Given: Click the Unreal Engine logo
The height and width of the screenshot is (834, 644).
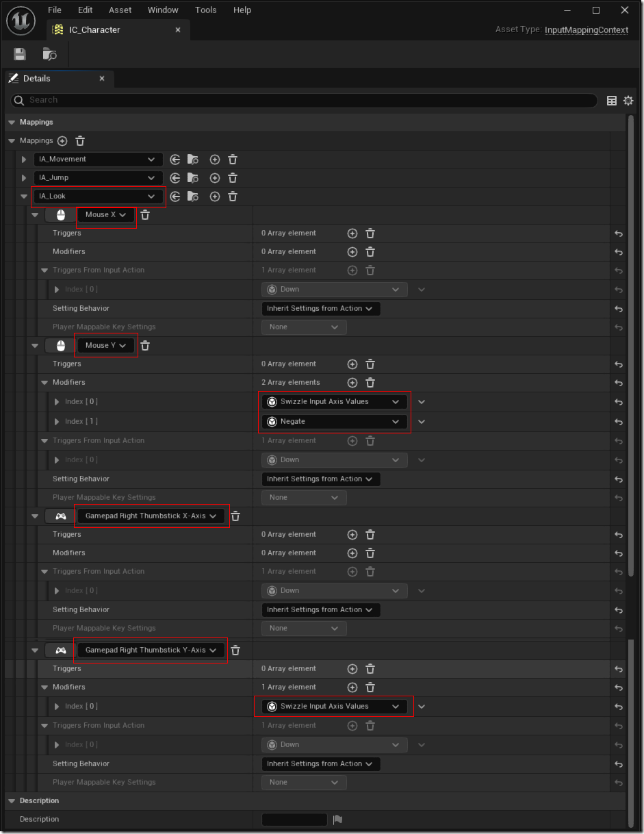Looking at the screenshot, I should click(21, 20).
